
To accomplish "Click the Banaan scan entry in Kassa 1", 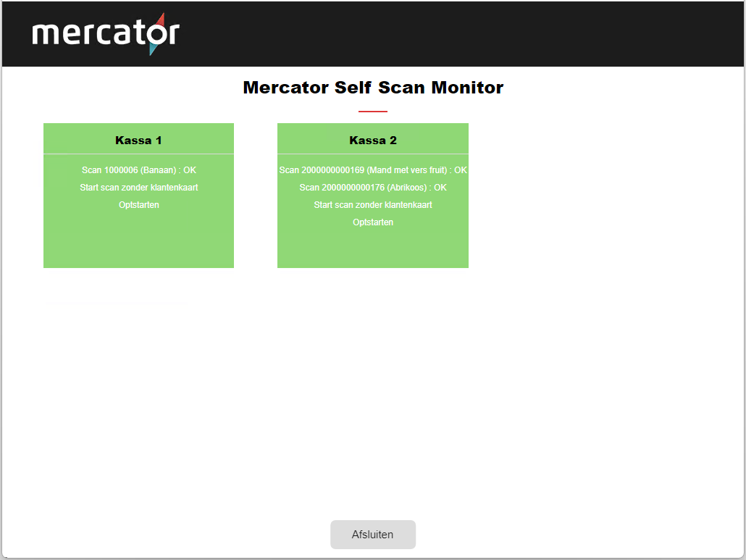I will pyautogui.click(x=138, y=170).
